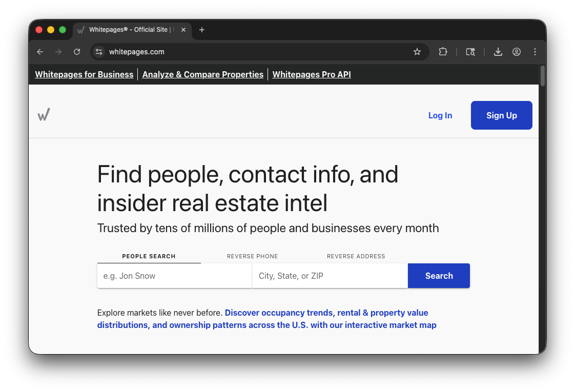Click the Sign Up button

(501, 115)
